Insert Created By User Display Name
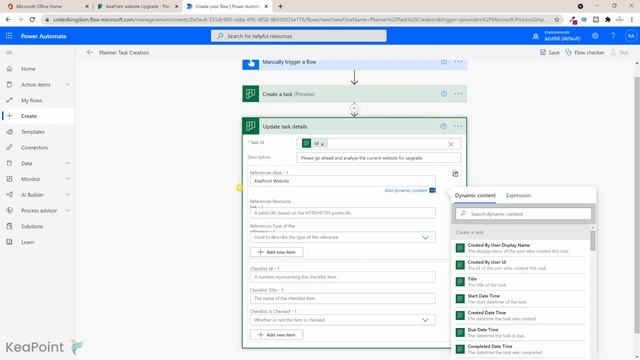The image size is (640, 360). click(520, 248)
